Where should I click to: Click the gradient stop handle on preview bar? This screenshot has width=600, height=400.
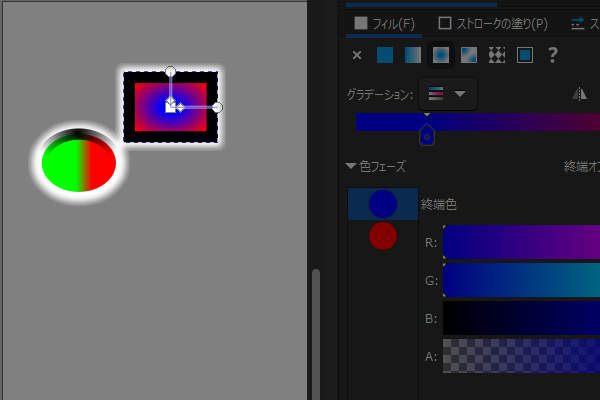pos(427,135)
